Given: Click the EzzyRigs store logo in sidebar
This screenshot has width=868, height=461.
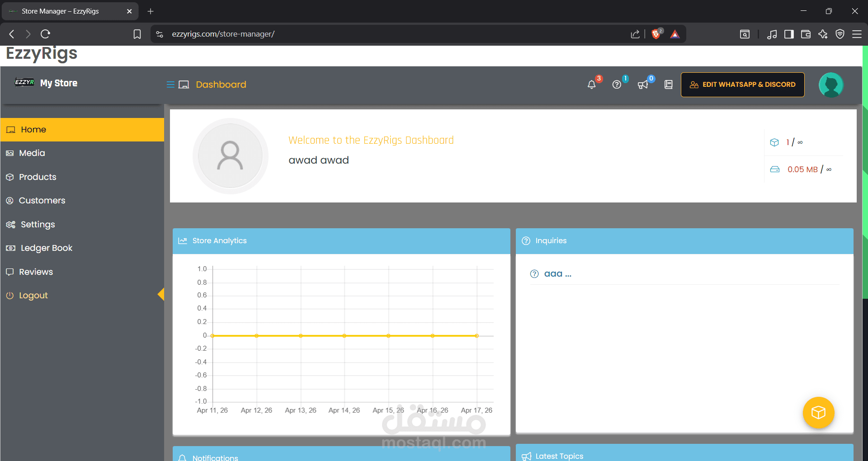Looking at the screenshot, I should click(24, 82).
